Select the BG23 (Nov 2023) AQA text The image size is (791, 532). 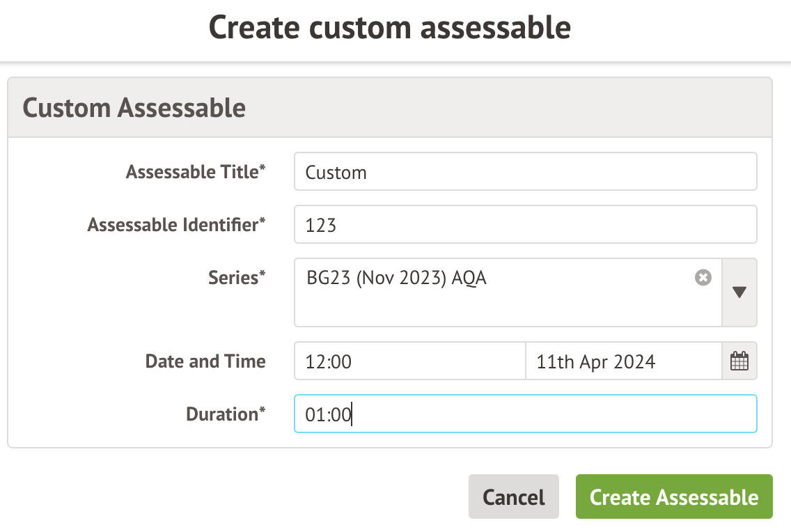(396, 278)
